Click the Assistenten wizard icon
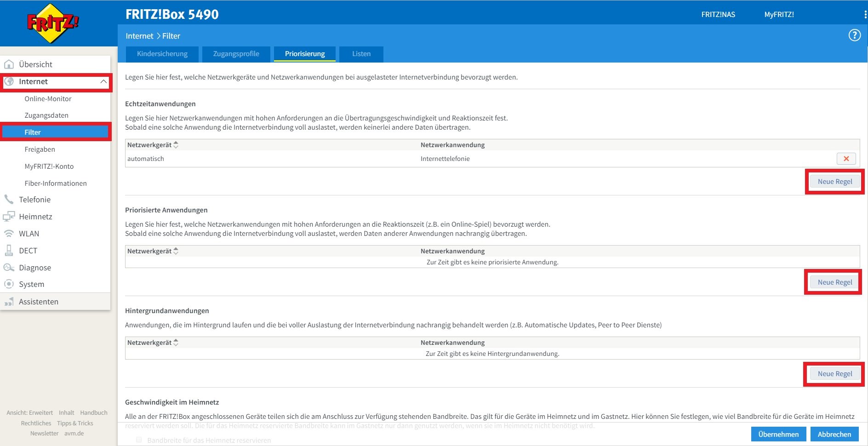Viewport: 868px width, 446px height. [9, 302]
